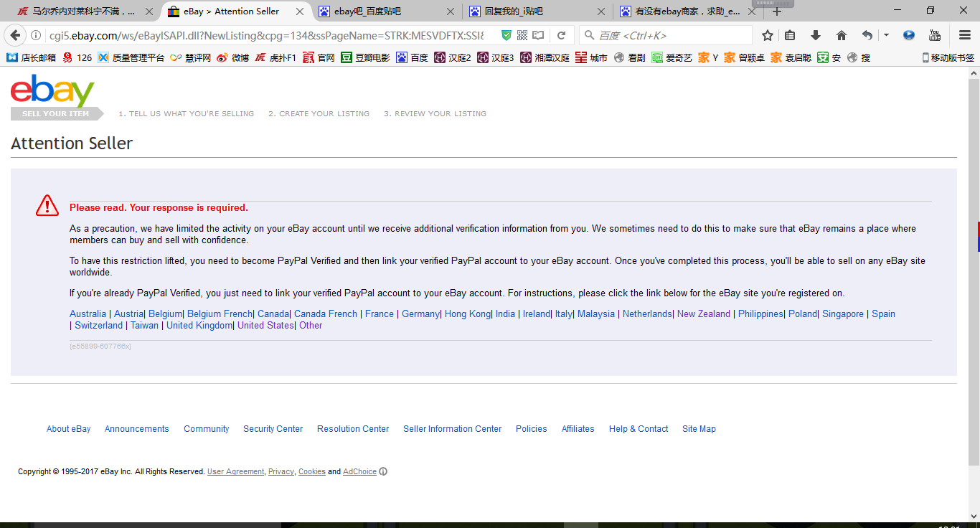Screen dimensions: 980x528
Task: Click the Germany site link
Action: pyautogui.click(x=420, y=313)
